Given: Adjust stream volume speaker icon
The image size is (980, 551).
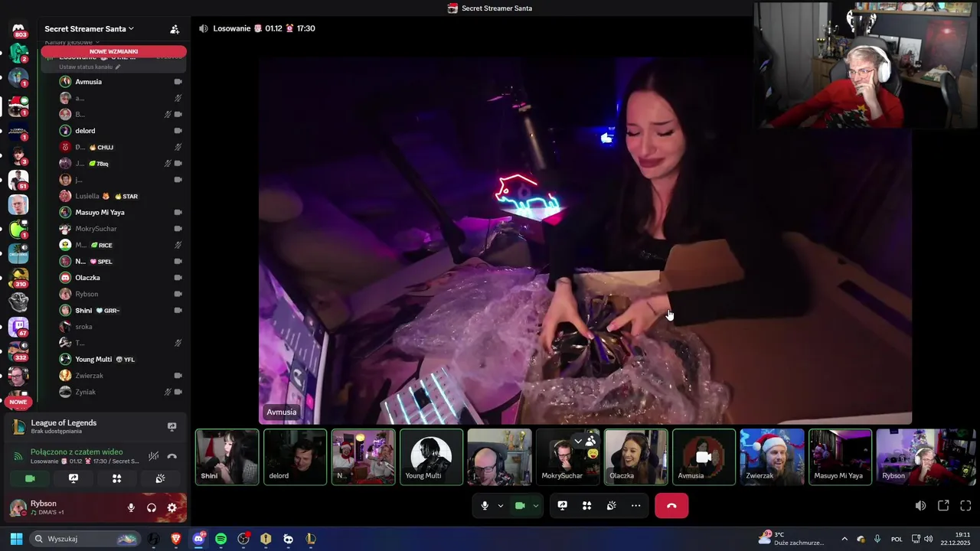Looking at the screenshot, I should 920,506.
